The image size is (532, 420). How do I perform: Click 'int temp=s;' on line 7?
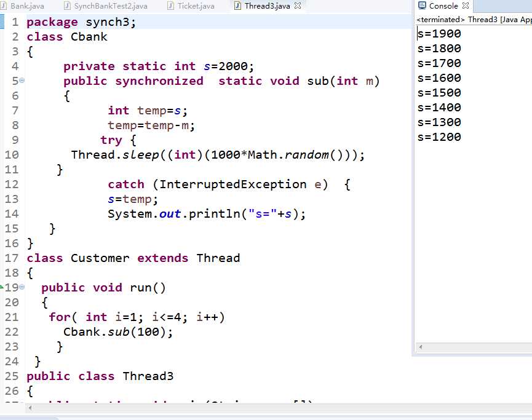(x=148, y=111)
